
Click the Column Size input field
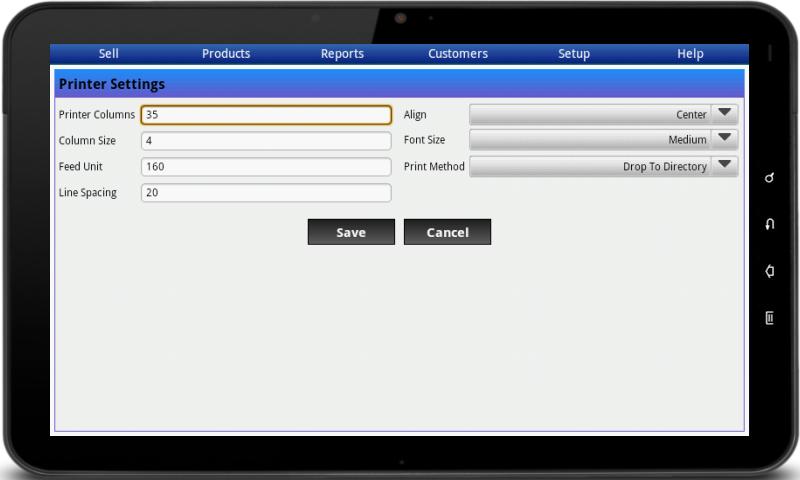coord(266,141)
